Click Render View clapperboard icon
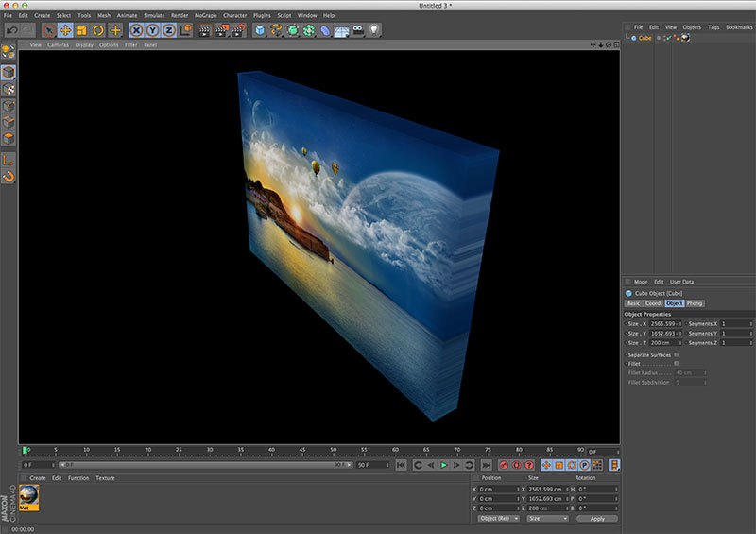 coord(205,30)
